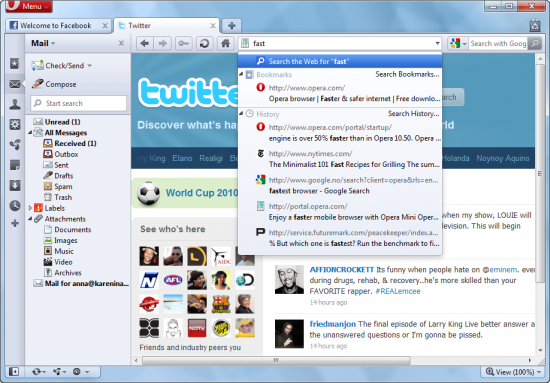Open the AFFIONCROCKETT profile link
550x383 pixels.
pos(342,270)
